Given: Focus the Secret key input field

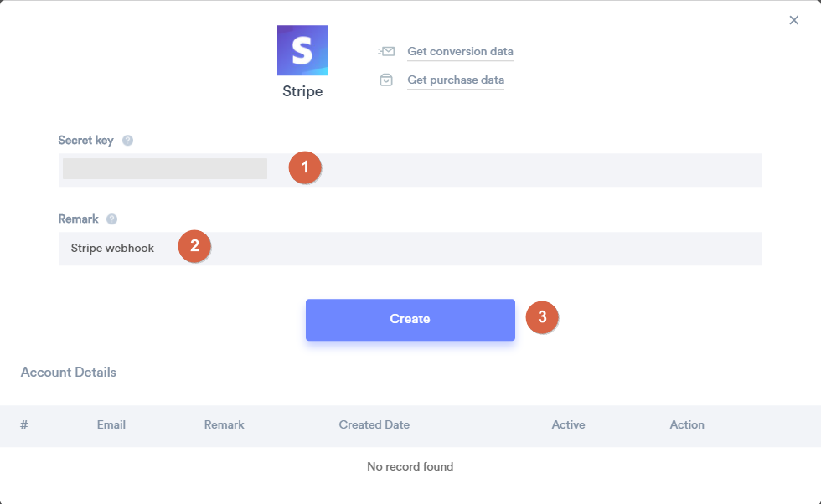Looking at the screenshot, I should tap(410, 170).
